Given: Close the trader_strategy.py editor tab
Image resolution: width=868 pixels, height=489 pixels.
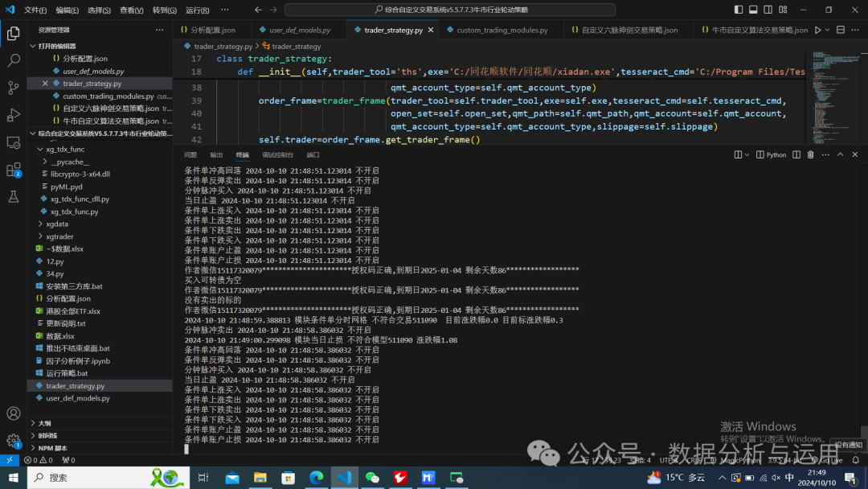Looking at the screenshot, I should [431, 30].
